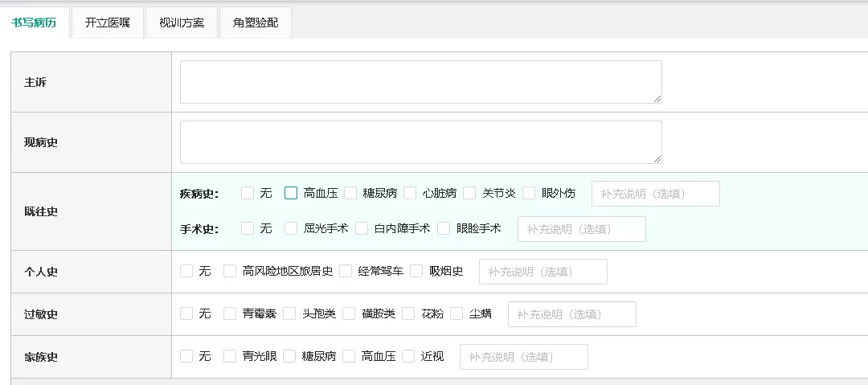Check 高血压 under 疾病史
The height and width of the screenshot is (385, 868).
(291, 193)
